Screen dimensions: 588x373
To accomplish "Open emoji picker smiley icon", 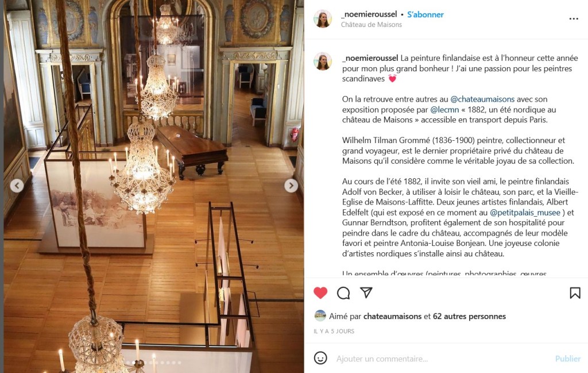I will 320,358.
